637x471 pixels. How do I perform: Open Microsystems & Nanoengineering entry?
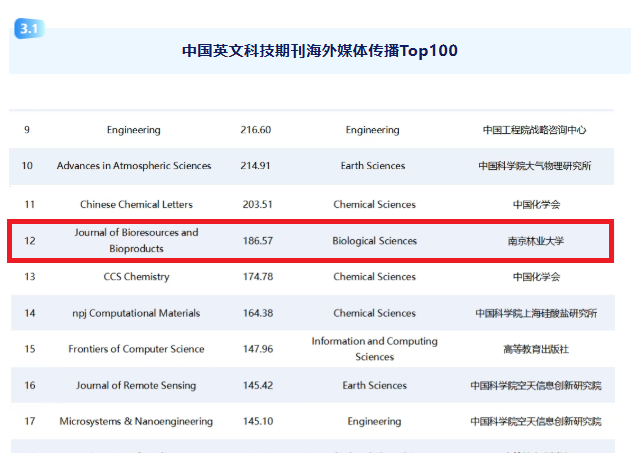click(136, 422)
